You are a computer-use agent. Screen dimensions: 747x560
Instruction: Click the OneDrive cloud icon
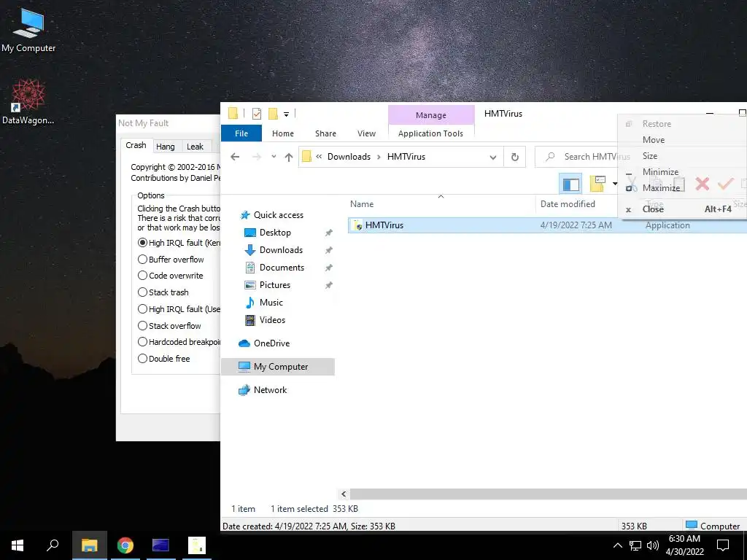point(244,343)
